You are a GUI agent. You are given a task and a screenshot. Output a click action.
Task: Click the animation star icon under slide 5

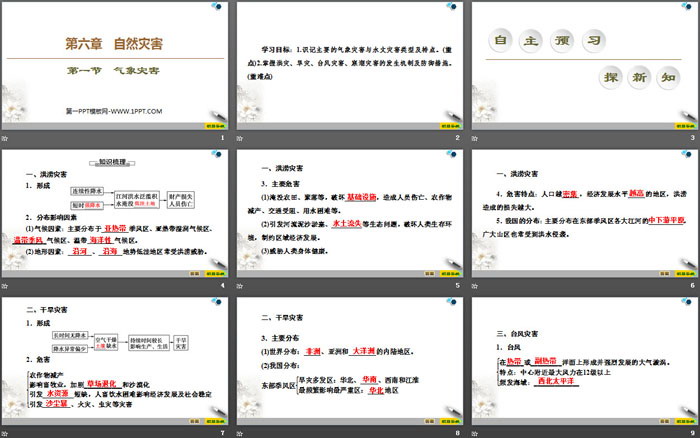point(240,286)
